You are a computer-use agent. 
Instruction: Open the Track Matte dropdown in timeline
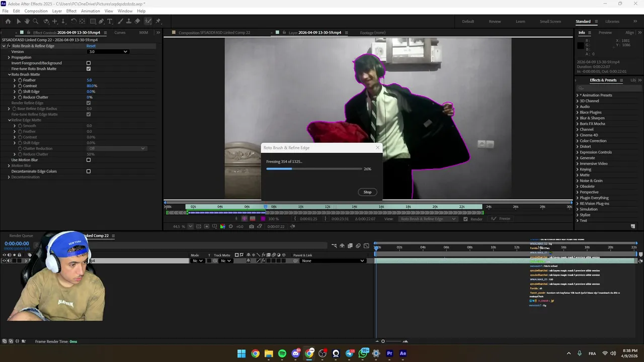(x=225, y=261)
